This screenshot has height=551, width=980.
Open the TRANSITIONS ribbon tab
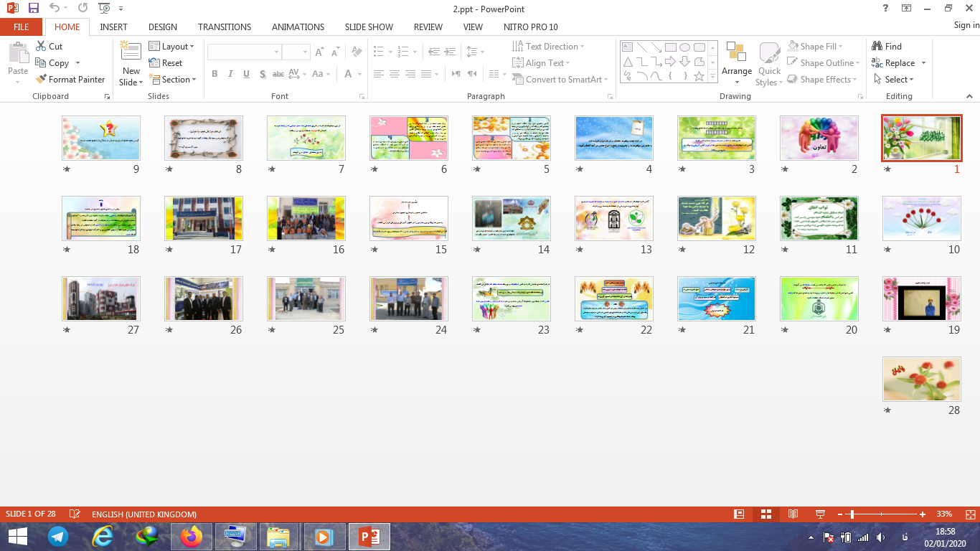pyautogui.click(x=225, y=27)
